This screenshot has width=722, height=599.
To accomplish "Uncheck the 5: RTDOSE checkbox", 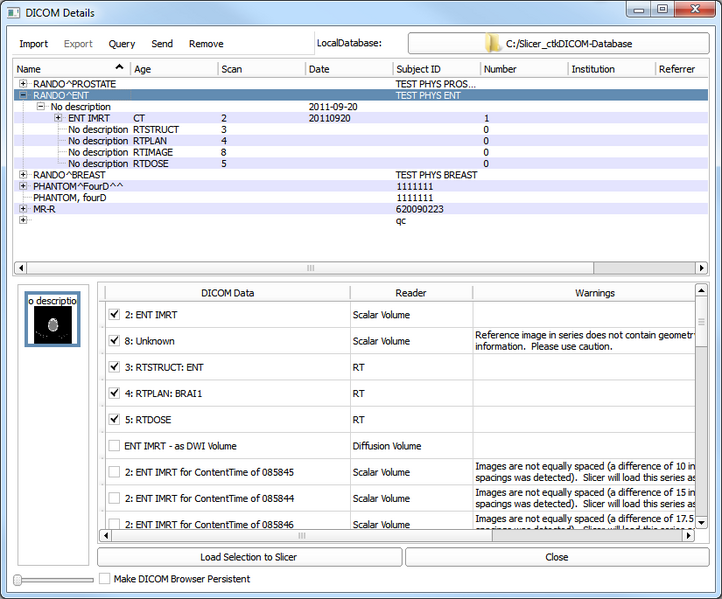I will (x=114, y=420).
